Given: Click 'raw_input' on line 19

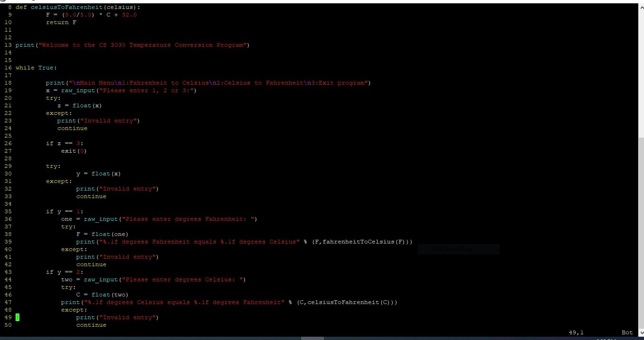Looking at the screenshot, I should 77,90.
